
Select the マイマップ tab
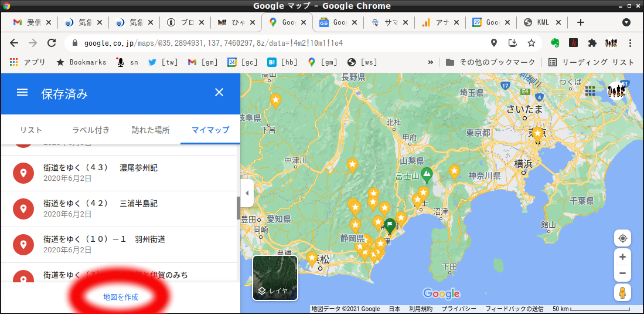210,130
